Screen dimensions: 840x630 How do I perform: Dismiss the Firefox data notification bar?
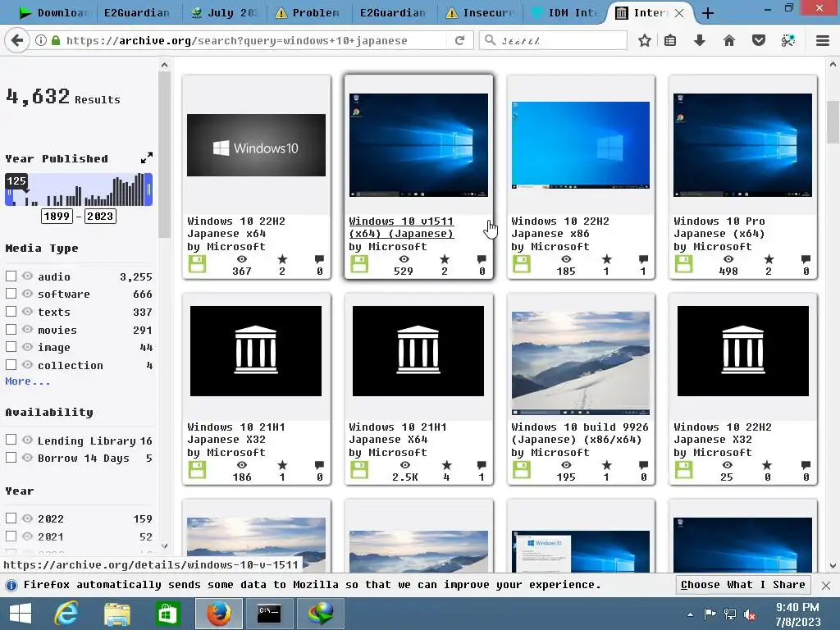(825, 586)
